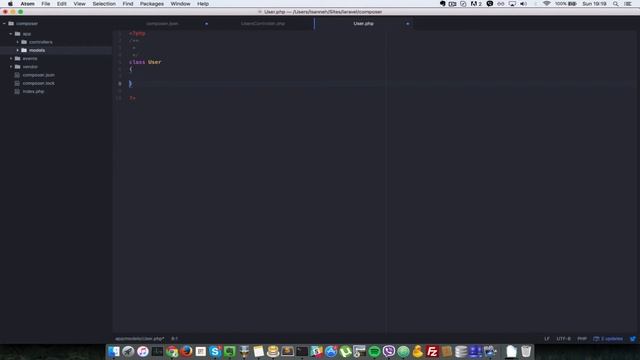This screenshot has width=640, height=360.
Task: Open Sequel Pro database icon in Dock
Action: (x=461, y=351)
